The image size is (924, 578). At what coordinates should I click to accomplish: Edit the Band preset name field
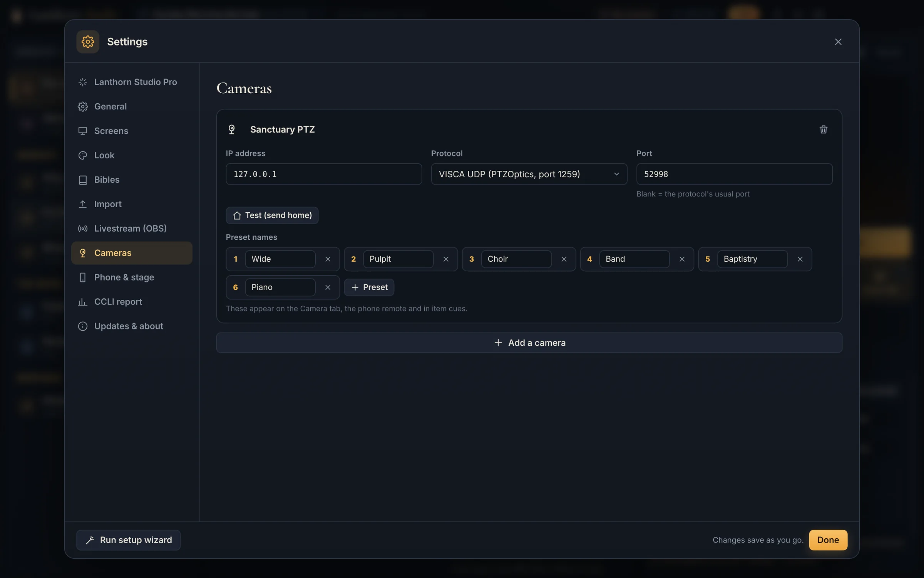(x=634, y=259)
